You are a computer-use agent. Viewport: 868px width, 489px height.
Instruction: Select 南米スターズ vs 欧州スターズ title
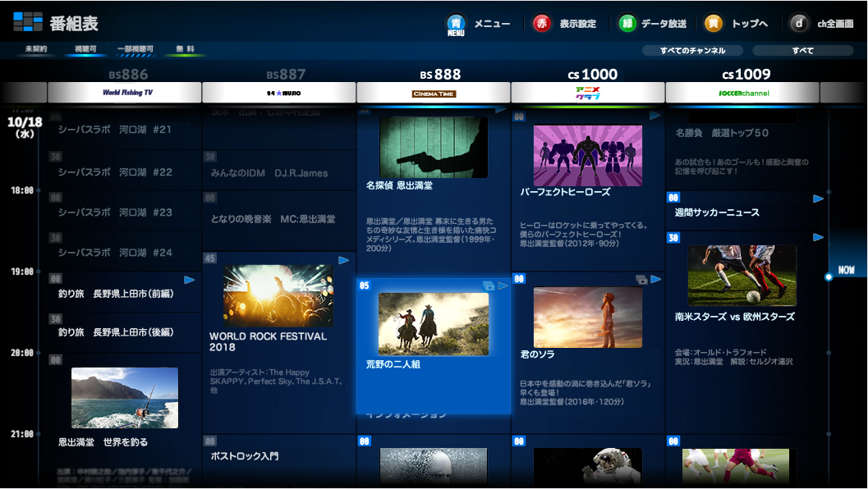click(x=735, y=317)
